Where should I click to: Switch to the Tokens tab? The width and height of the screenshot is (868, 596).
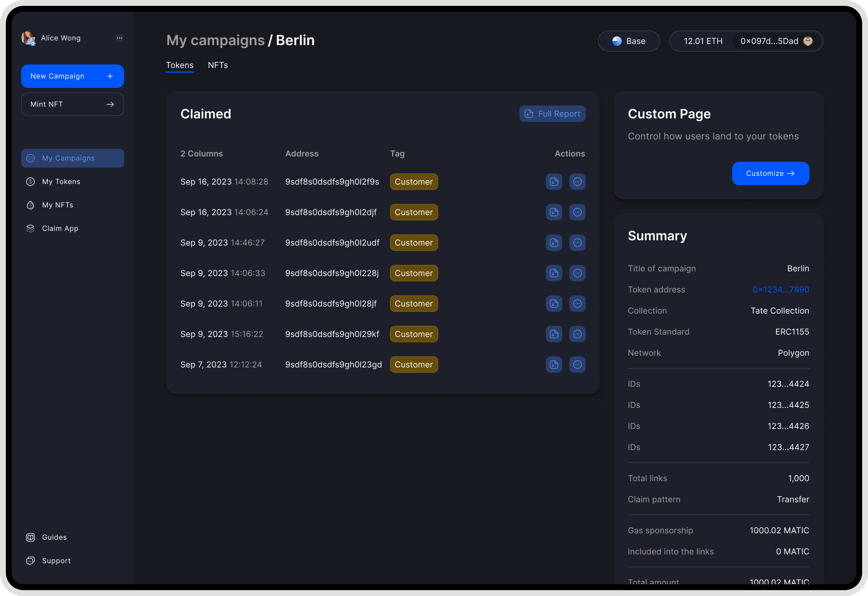point(180,65)
